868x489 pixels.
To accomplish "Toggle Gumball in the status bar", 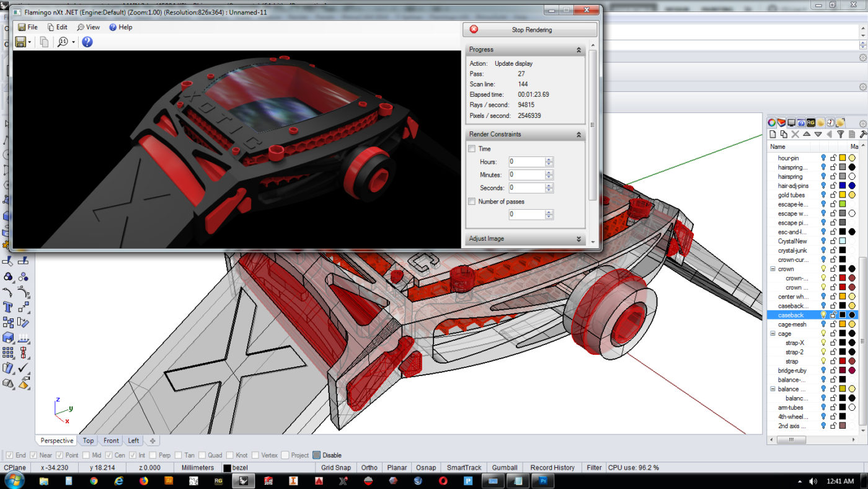I will tap(504, 467).
